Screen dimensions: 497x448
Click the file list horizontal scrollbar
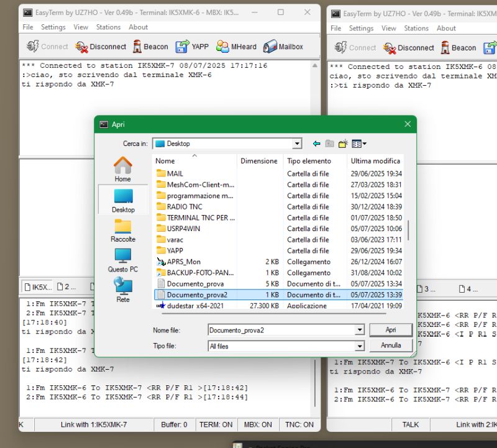274,314
